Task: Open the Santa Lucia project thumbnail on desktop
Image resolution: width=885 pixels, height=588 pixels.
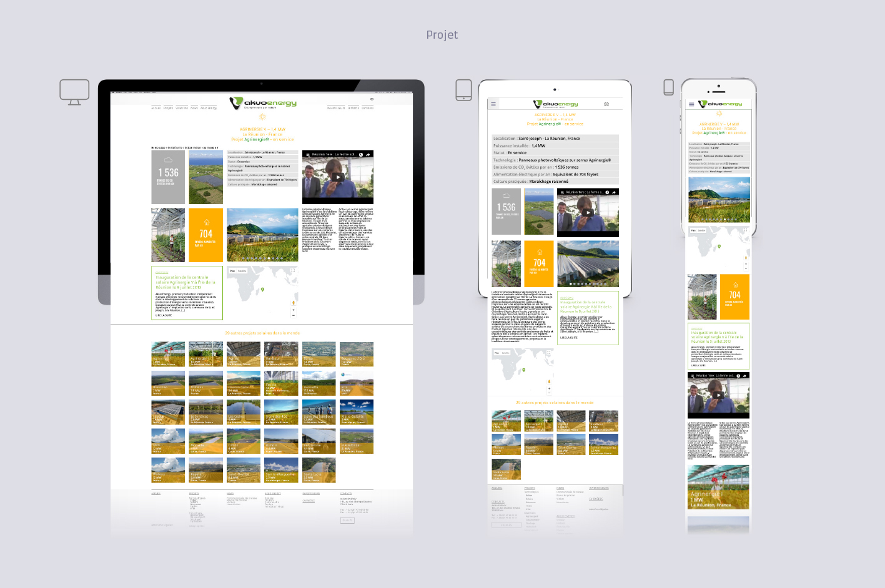Action: pyautogui.click(x=319, y=470)
